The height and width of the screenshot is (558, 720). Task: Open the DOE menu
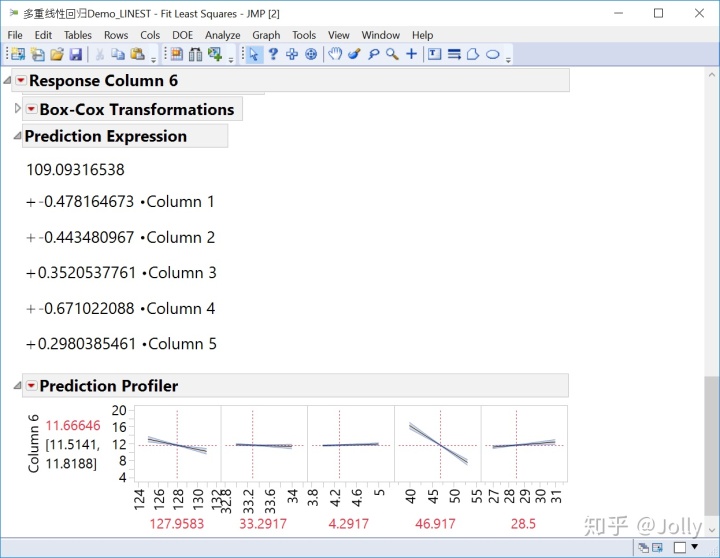pyautogui.click(x=182, y=35)
